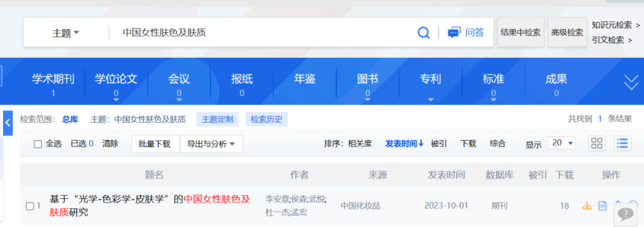The image size is (644, 227).
Task: Click author 李安章
Action: (x=277, y=200)
